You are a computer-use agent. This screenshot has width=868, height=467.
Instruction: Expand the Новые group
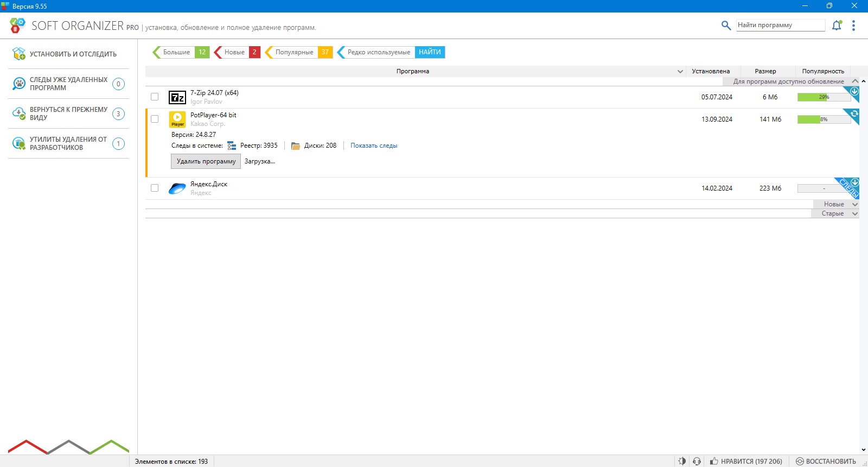pyautogui.click(x=855, y=204)
